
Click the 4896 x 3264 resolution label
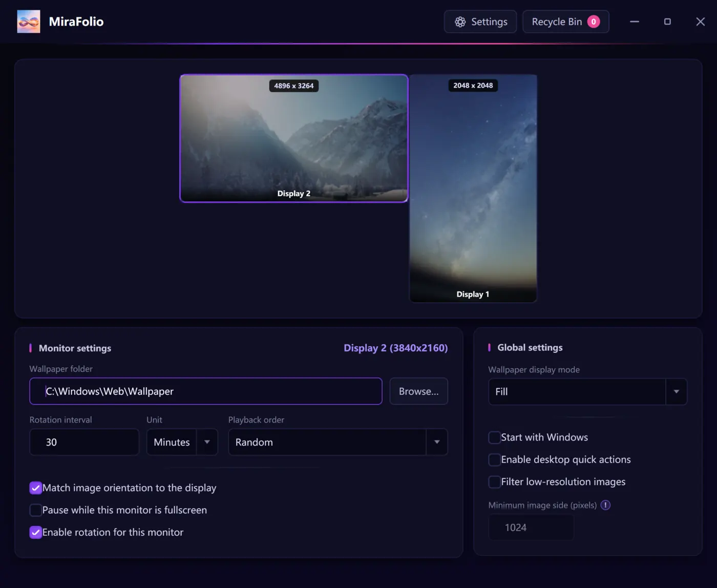pos(294,86)
